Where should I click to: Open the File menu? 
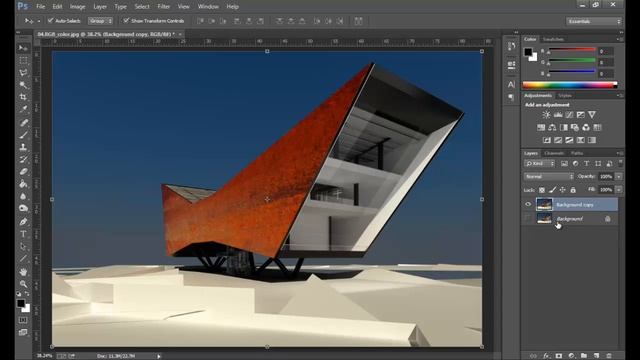[40, 7]
